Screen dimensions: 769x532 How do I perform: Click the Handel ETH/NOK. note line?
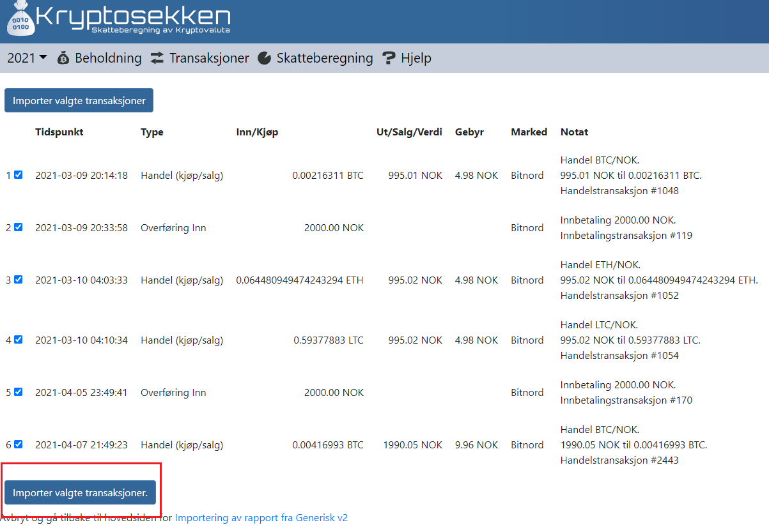(x=600, y=265)
